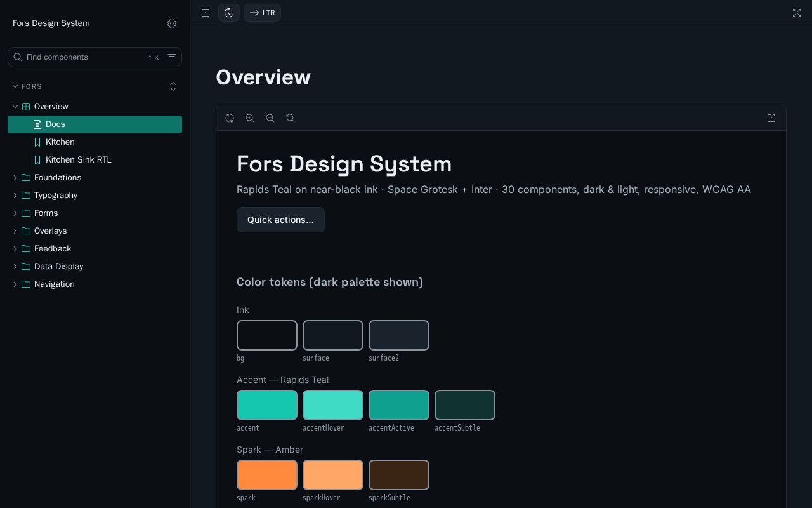The image size is (812, 508).
Task: Collapse the Overview tree chevron
Action: pos(15,107)
